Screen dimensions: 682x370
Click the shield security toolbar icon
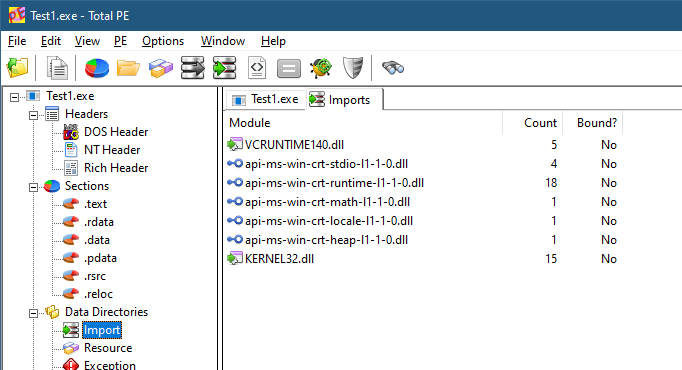click(x=353, y=68)
